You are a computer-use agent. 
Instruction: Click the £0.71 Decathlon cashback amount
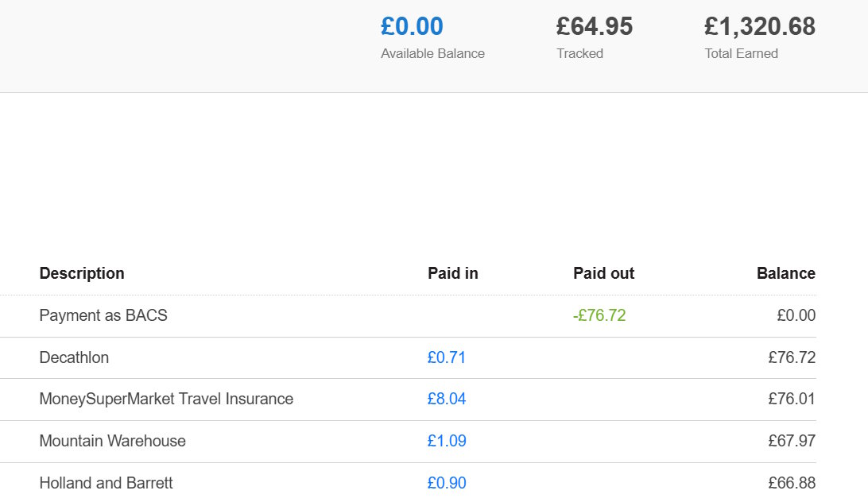tap(447, 357)
